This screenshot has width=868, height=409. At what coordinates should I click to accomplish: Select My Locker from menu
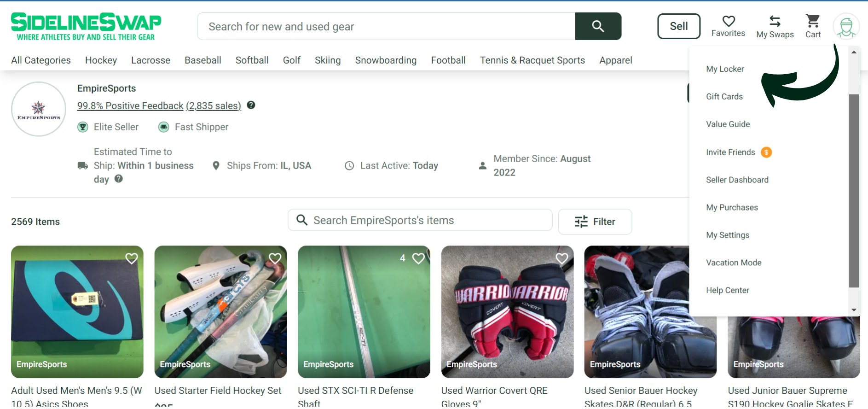[x=725, y=69]
